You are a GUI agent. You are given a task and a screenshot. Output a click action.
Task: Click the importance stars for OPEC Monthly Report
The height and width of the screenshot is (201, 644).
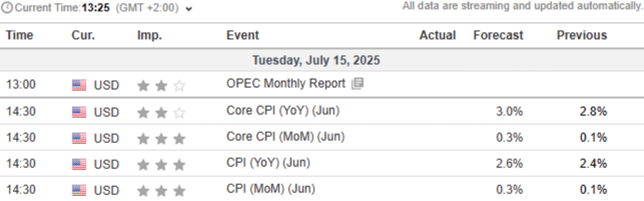pyautogui.click(x=161, y=85)
